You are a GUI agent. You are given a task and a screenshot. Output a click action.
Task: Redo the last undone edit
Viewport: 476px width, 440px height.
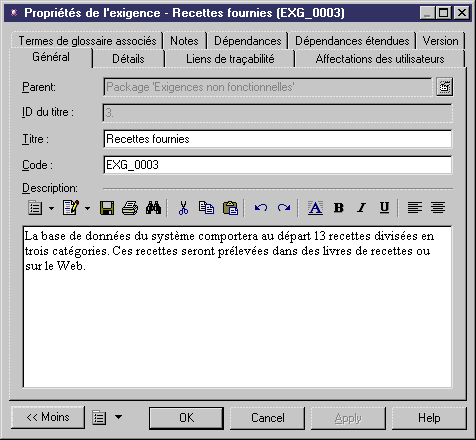[x=284, y=208]
